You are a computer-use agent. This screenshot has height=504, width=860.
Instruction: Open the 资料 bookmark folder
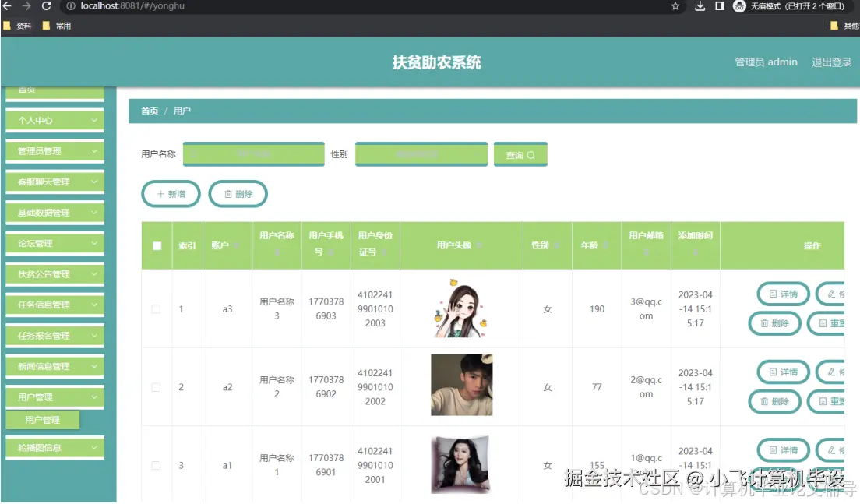coord(18,26)
